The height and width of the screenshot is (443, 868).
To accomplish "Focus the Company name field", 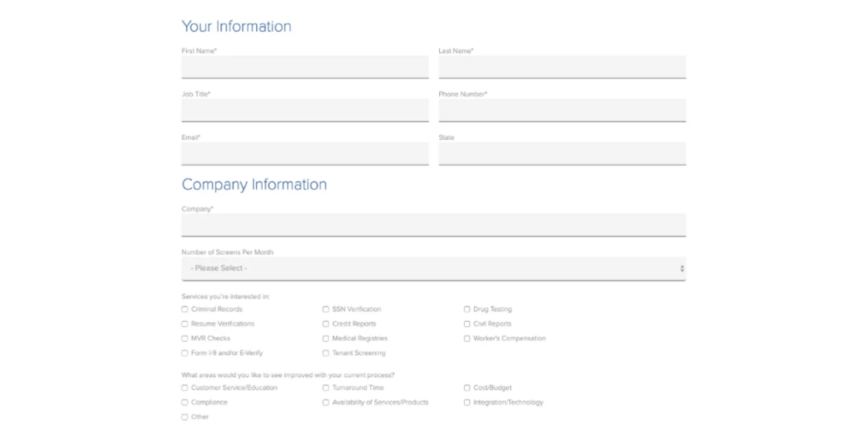I will point(433,225).
